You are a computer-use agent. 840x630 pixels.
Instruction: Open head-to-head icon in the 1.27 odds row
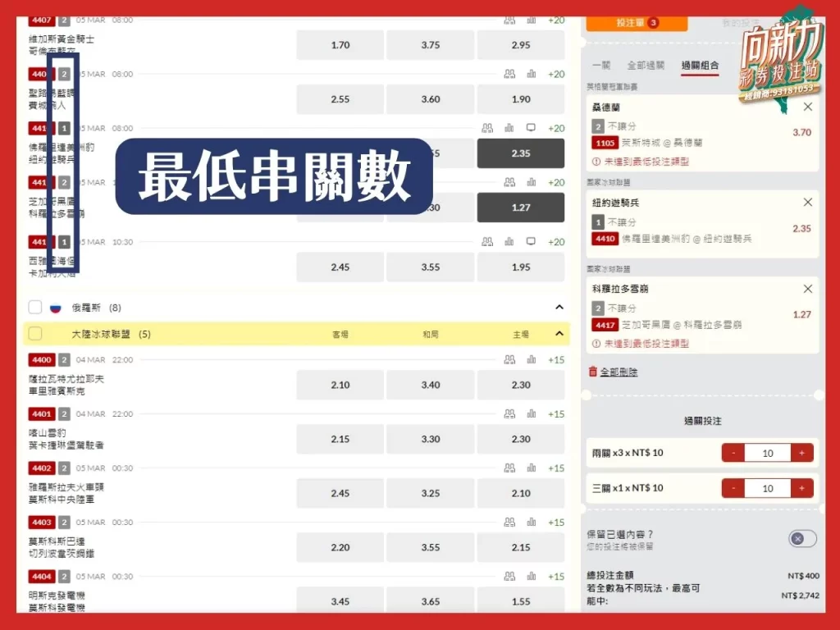(x=509, y=182)
